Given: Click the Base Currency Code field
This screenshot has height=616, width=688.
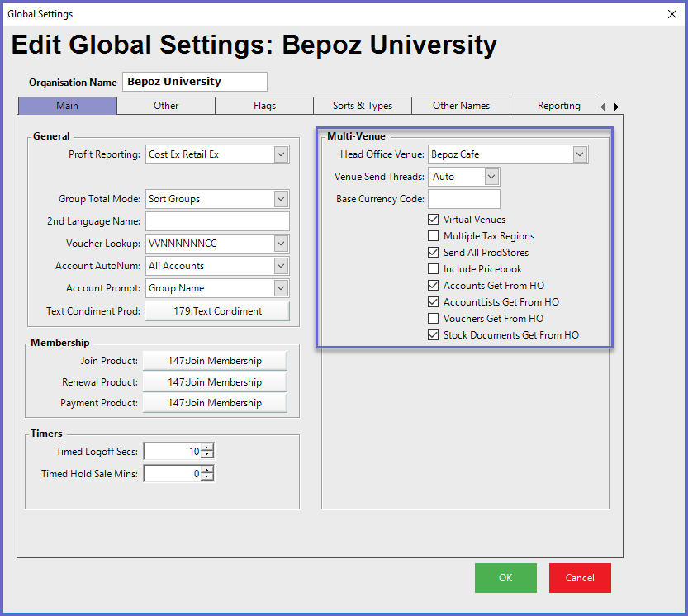Looking at the screenshot, I should 463,199.
